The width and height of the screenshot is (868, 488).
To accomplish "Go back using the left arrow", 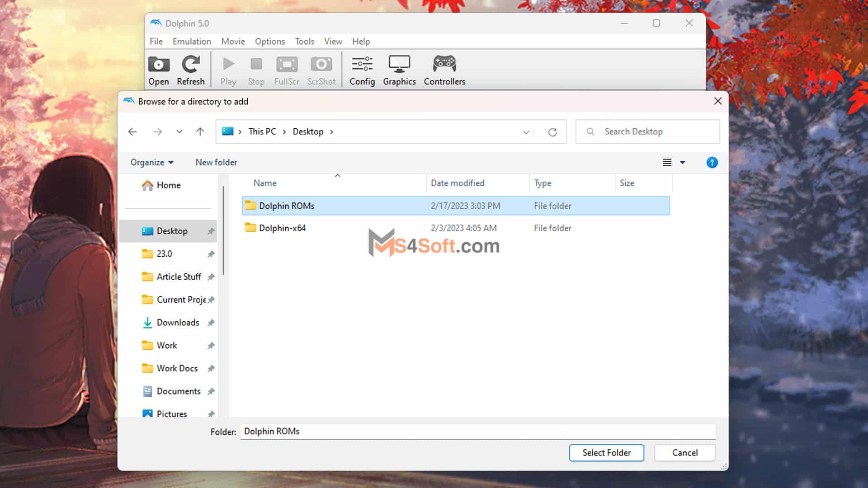I will coord(132,131).
